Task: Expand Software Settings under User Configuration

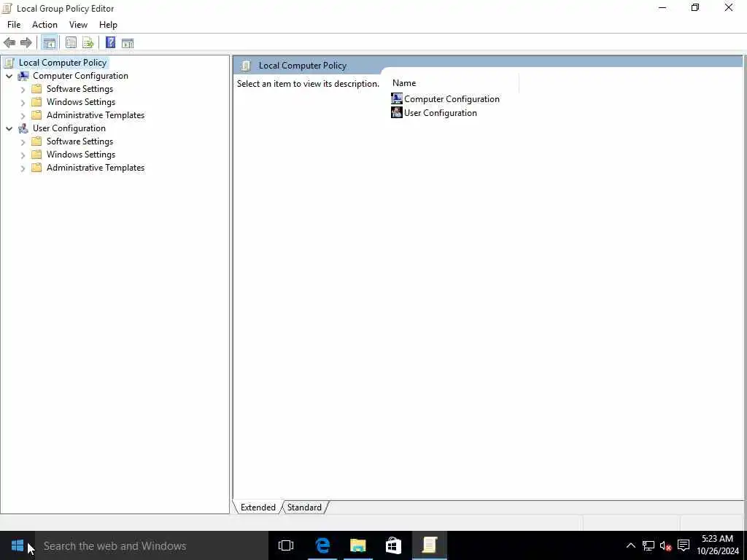Action: 23,141
